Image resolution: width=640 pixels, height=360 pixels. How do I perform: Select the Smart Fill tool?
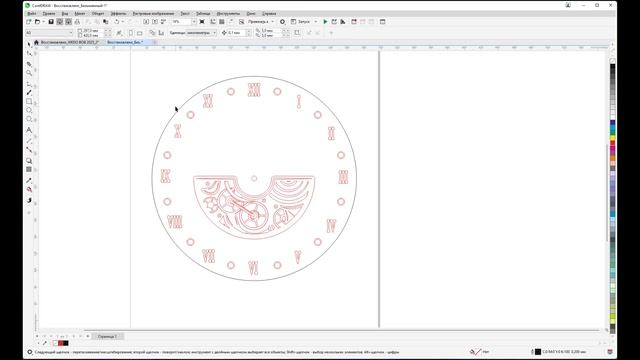[29, 200]
